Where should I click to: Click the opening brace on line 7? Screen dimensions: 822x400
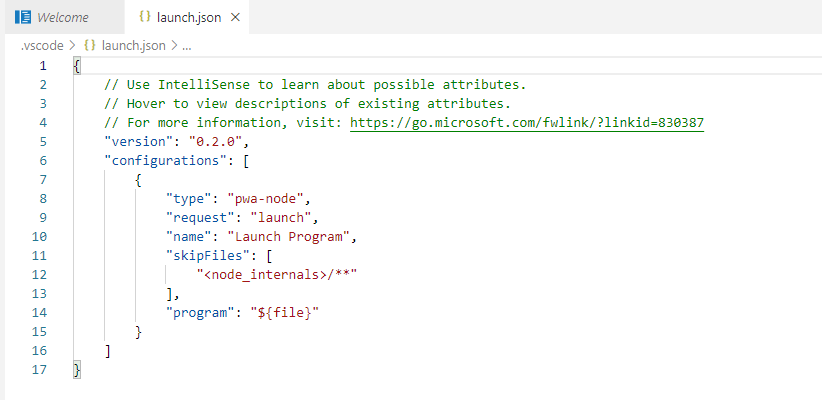click(x=138, y=180)
